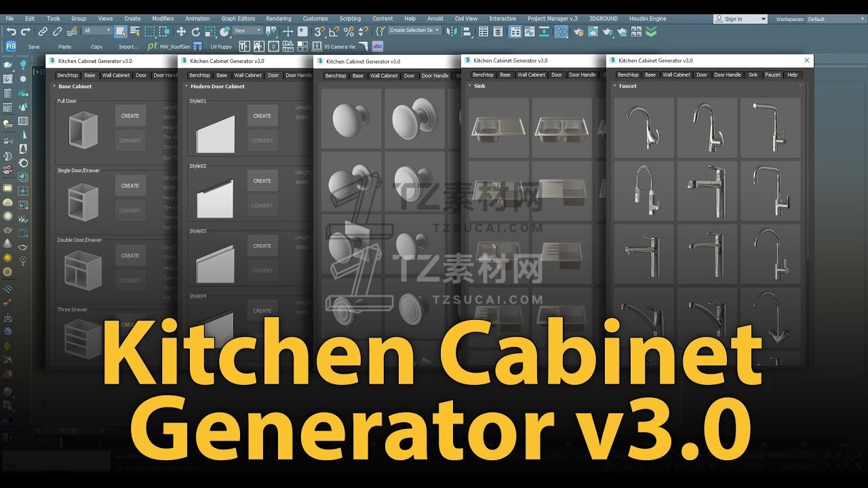Screen dimensions: 868x488
Task: Open the Scripting menu
Action: coord(350,18)
